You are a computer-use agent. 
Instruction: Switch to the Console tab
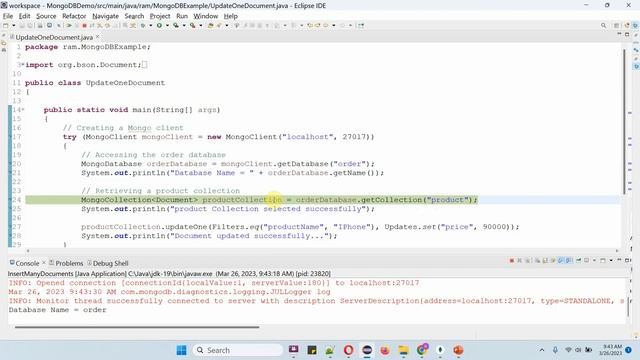coord(27,263)
